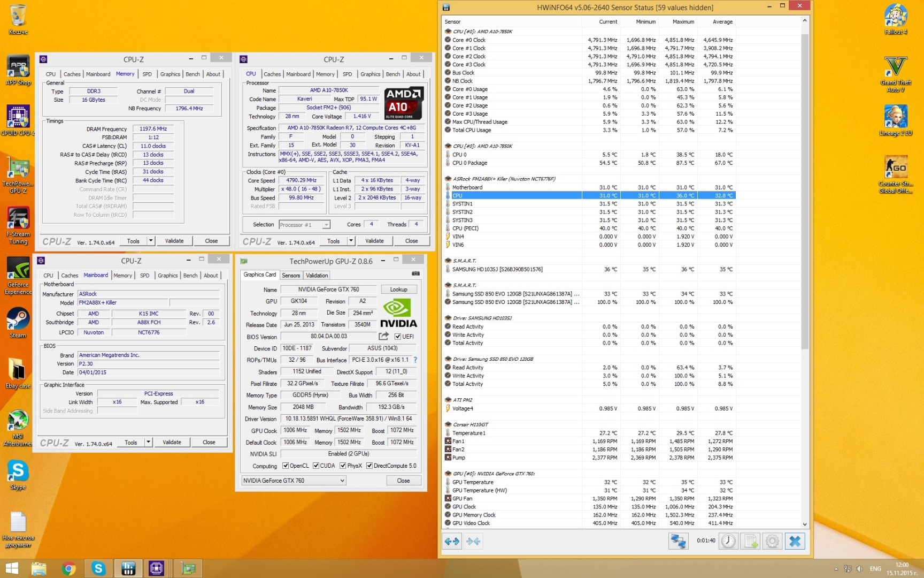Open the volume speaker tray icon
This screenshot has height=578, width=924.
coord(859,568)
